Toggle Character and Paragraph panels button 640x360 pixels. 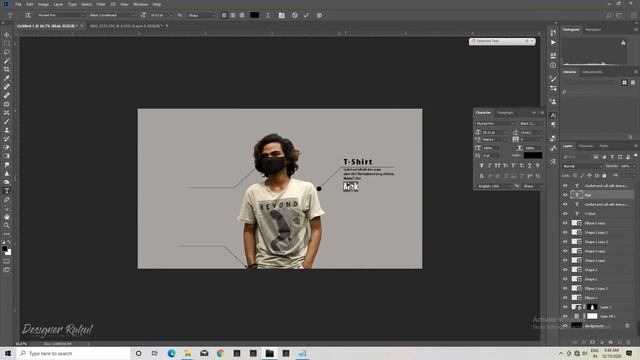click(282, 15)
